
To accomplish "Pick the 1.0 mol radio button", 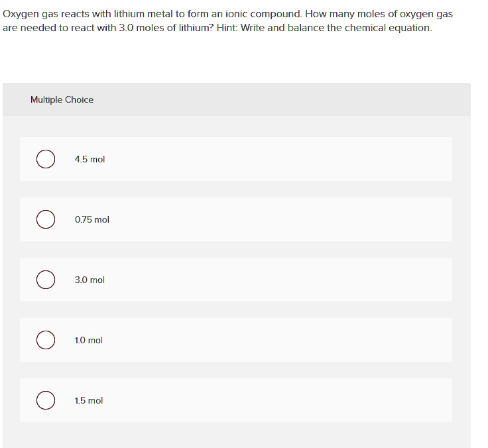I will pos(46,340).
